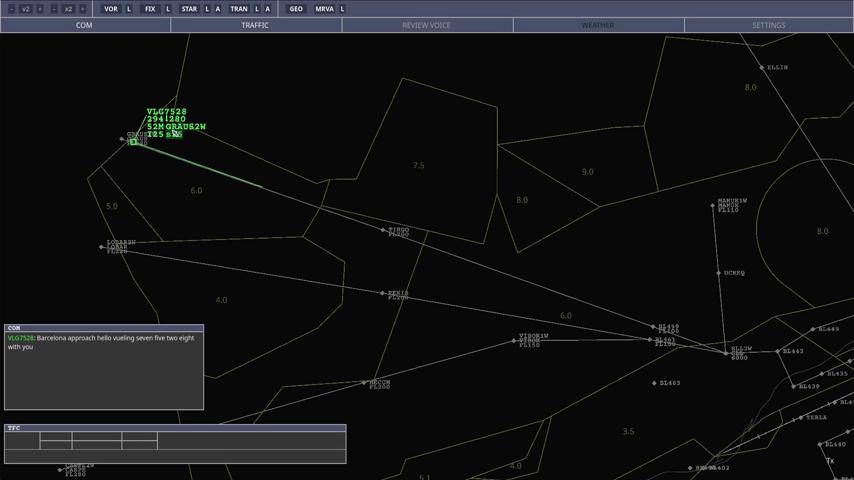
Task: Click the L label button beside MRVA
Action: coord(342,9)
